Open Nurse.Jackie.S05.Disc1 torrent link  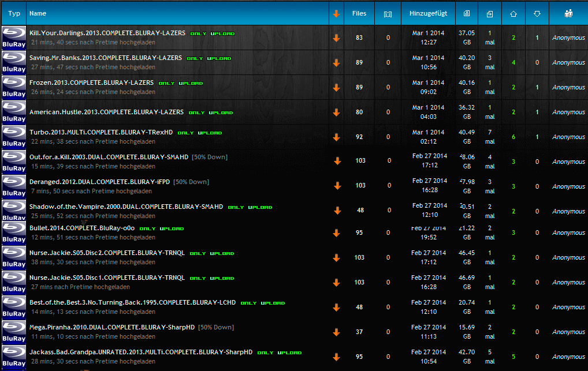(107, 278)
